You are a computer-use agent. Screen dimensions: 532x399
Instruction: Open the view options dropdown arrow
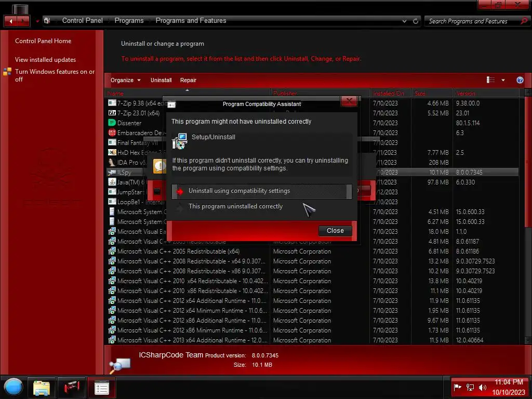(x=503, y=80)
